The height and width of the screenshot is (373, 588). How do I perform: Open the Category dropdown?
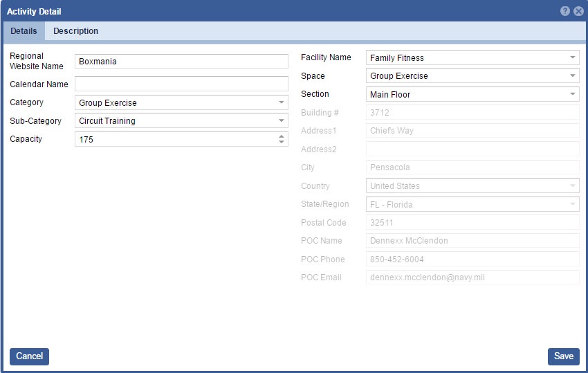pyautogui.click(x=281, y=102)
